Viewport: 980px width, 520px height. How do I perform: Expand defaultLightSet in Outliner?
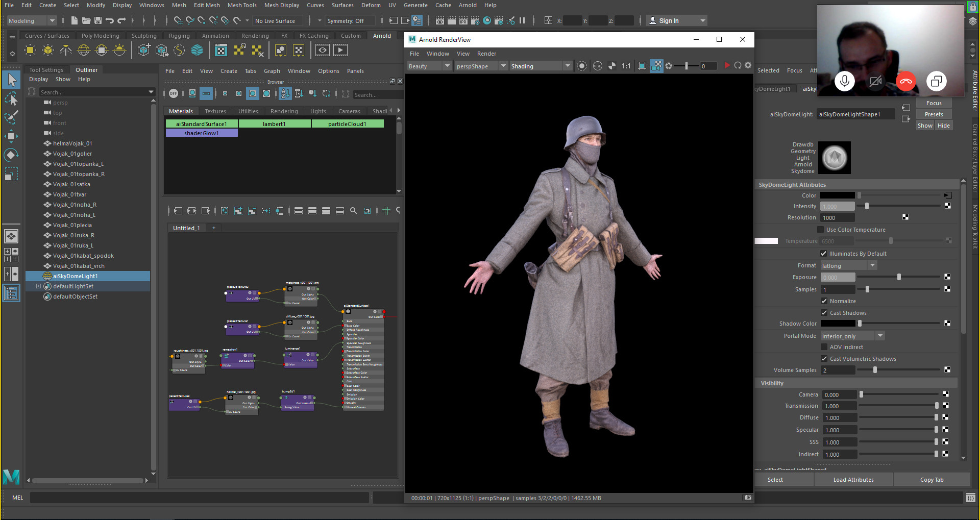click(x=38, y=286)
